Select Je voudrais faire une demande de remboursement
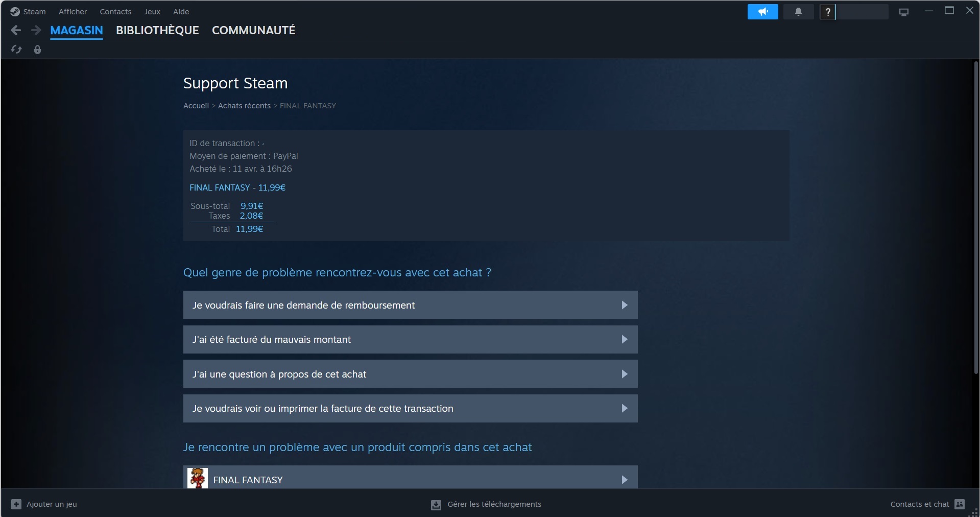Screen dimensions: 980x517 pyautogui.click(x=410, y=305)
